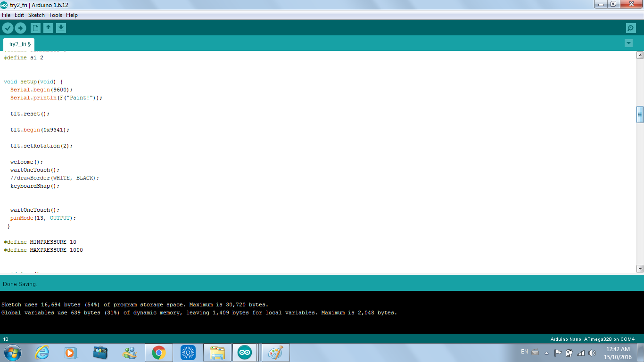Switch to Google Chrome in the taskbar

tap(158, 353)
